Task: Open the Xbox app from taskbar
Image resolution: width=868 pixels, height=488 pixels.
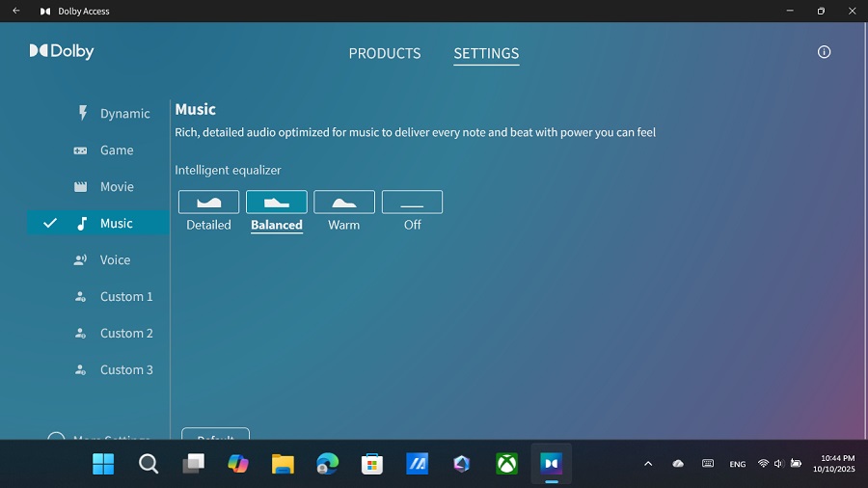Action: pyautogui.click(x=506, y=464)
